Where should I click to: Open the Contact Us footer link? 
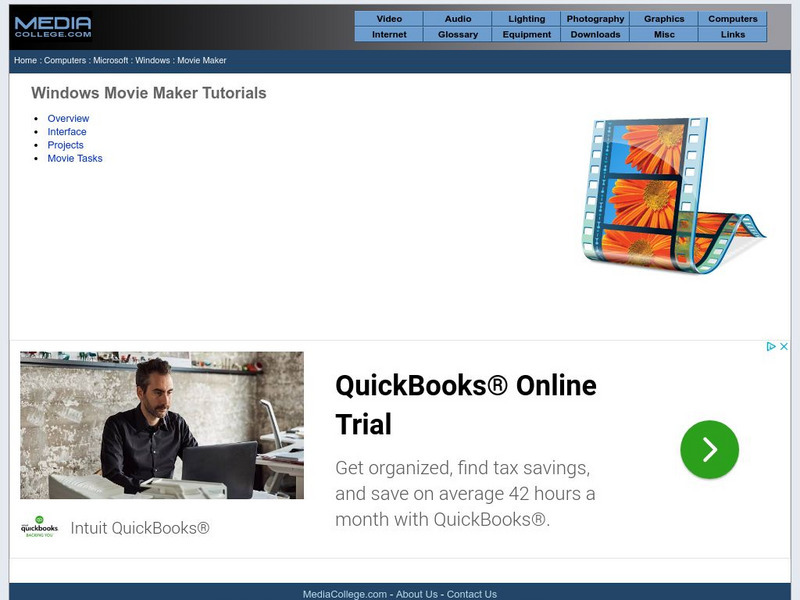click(x=472, y=594)
